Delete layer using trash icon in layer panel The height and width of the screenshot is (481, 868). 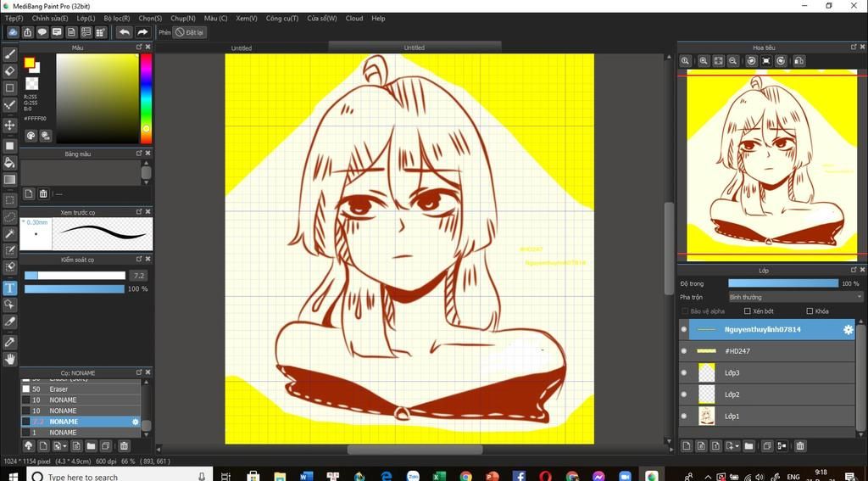799,445
